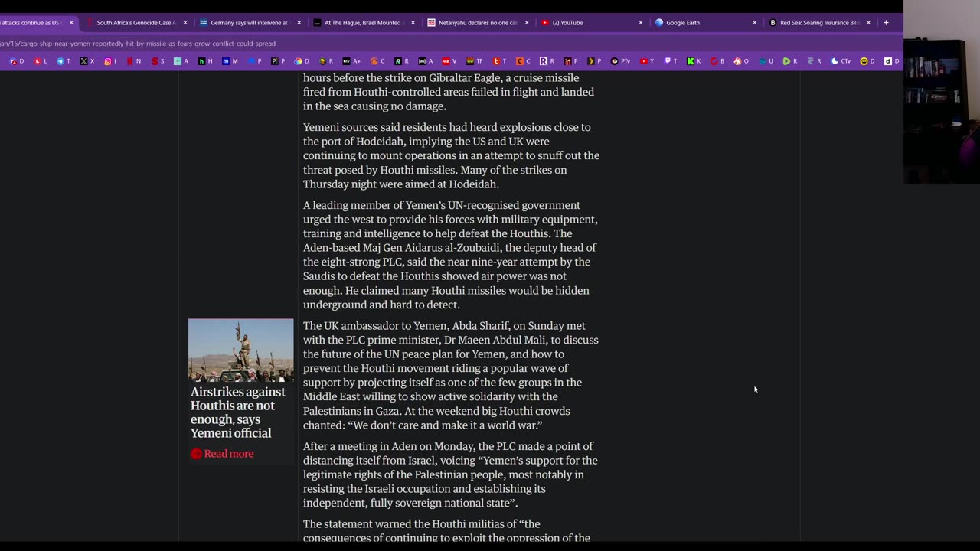The height and width of the screenshot is (551, 980).
Task: Click the address bar URL
Action: 138,44
